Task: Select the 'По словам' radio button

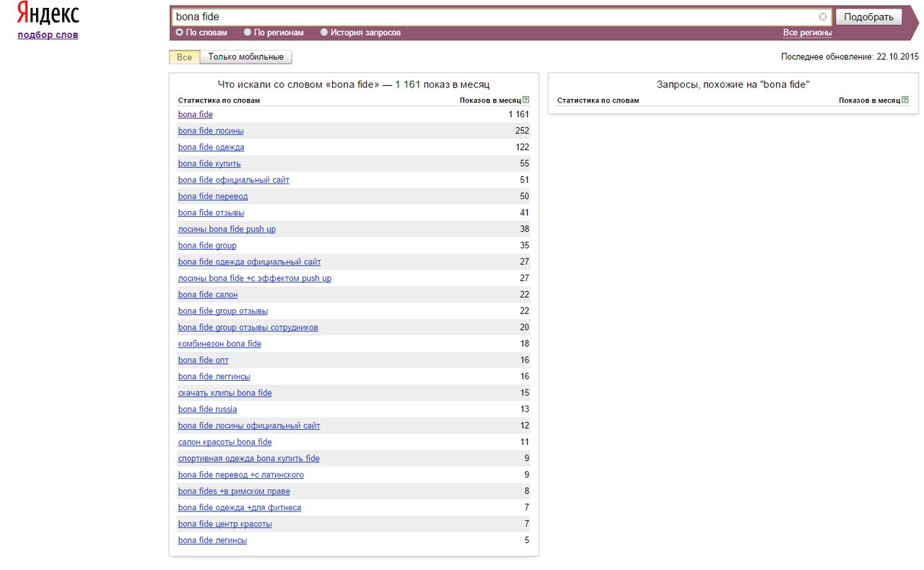Action: (180, 33)
